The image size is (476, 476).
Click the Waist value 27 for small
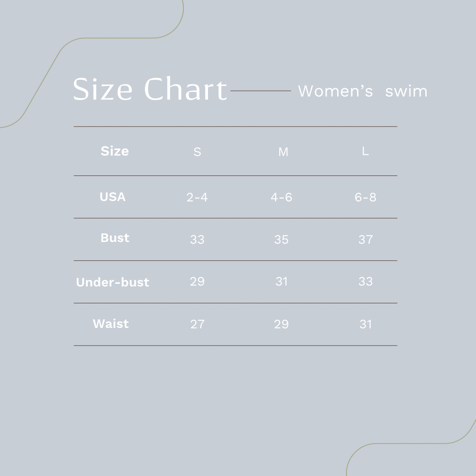pos(197,324)
